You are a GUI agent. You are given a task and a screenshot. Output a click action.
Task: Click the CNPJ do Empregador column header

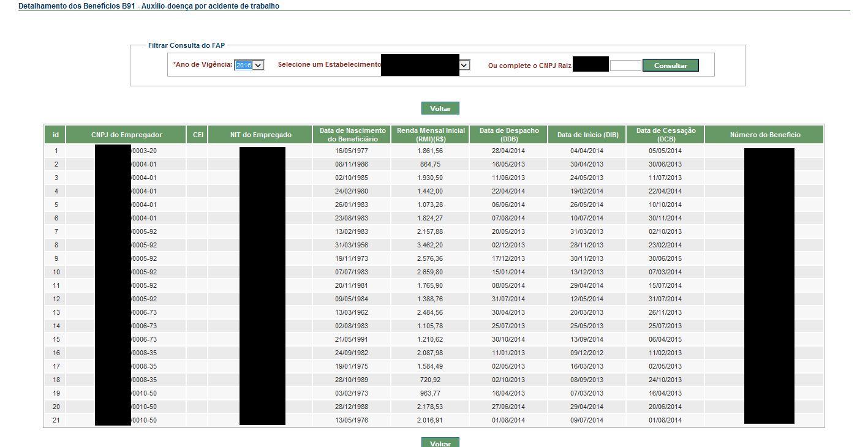click(126, 135)
